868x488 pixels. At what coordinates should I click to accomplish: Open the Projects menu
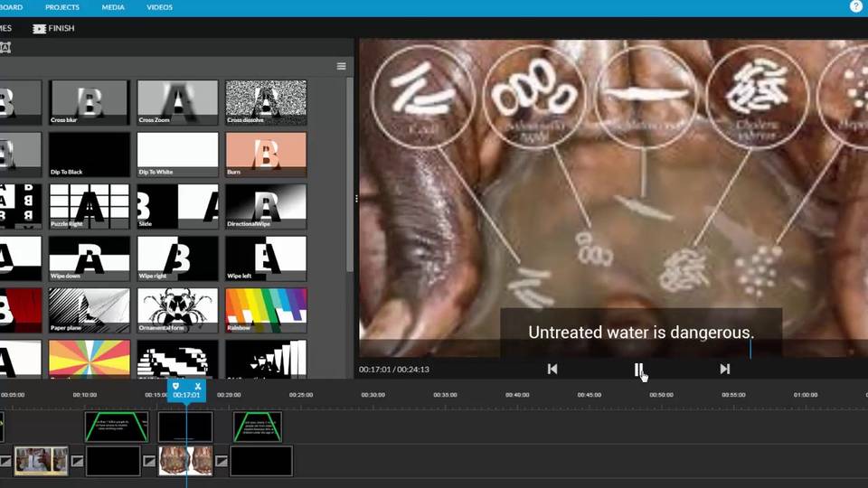[62, 7]
